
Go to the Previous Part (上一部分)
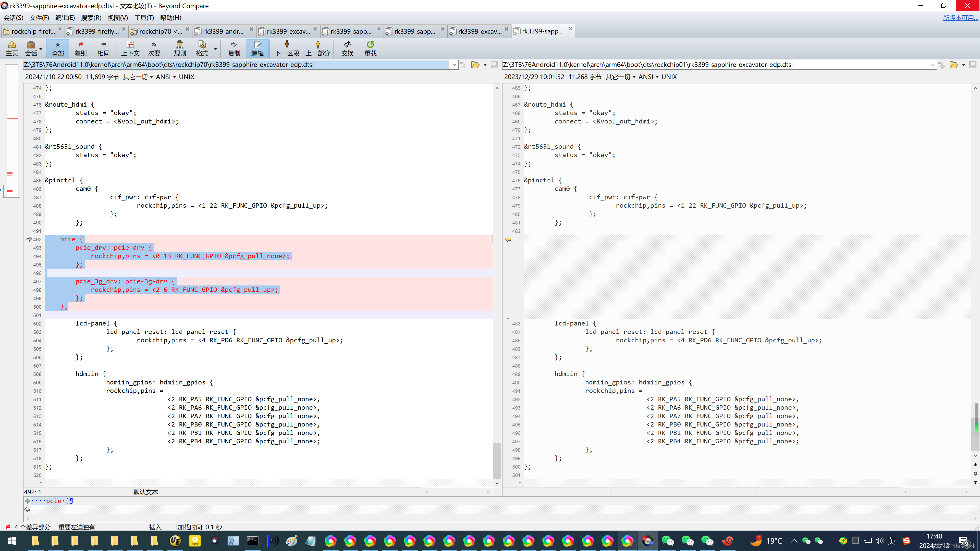tap(318, 48)
